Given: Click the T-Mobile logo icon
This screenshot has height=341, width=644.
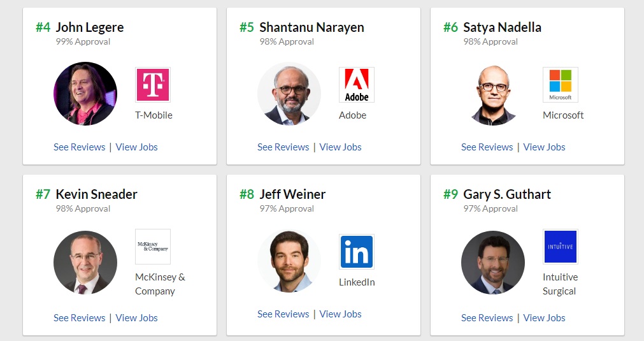Looking at the screenshot, I should [153, 85].
